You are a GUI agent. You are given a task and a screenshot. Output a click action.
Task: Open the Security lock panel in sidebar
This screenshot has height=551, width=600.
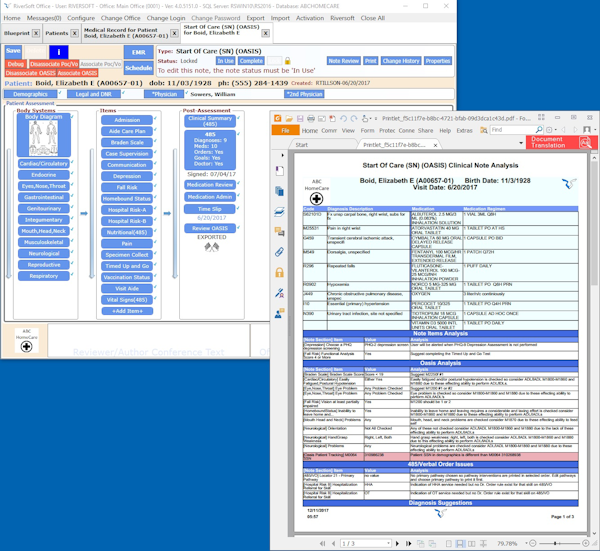280,272
